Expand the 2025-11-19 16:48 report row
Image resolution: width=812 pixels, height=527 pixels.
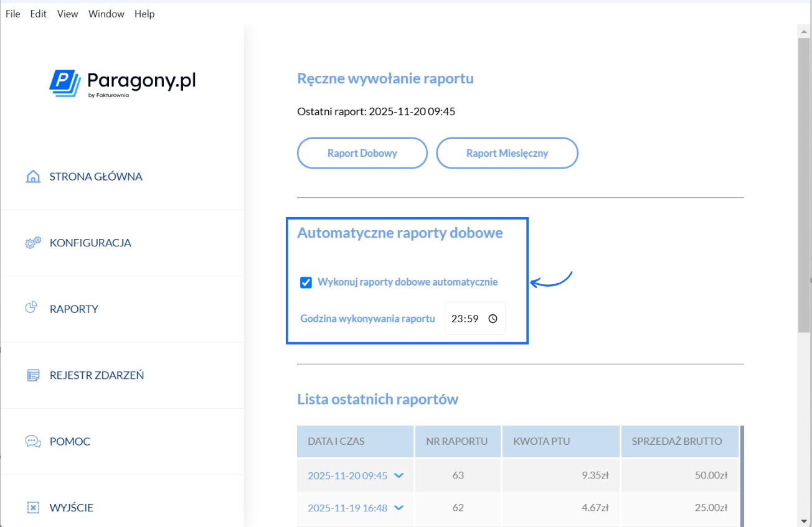[x=399, y=508]
